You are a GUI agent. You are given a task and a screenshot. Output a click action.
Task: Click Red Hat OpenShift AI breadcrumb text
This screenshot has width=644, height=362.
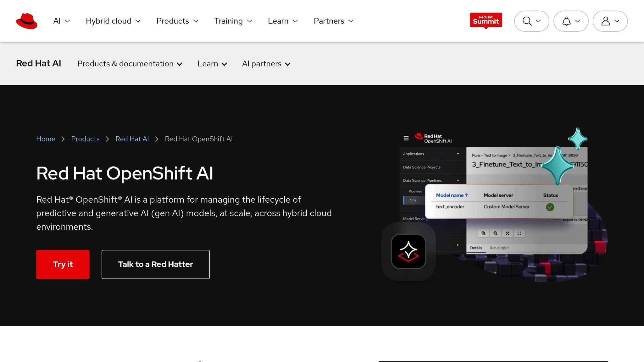point(199,139)
